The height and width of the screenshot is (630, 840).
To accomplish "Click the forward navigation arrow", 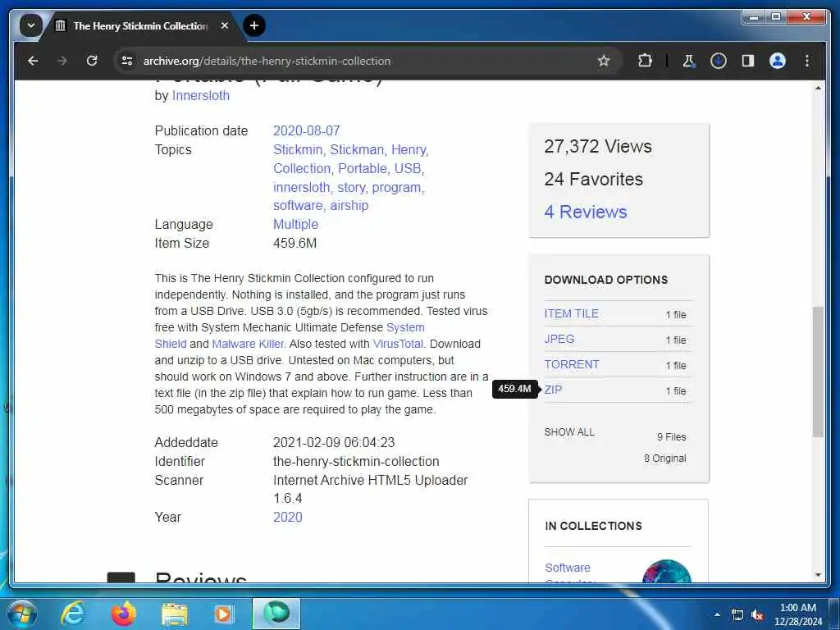I will [x=62, y=61].
